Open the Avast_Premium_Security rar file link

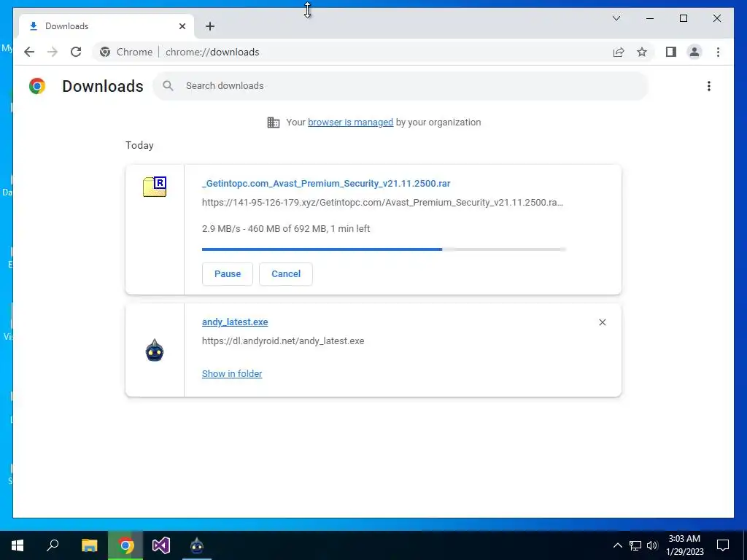326,183
